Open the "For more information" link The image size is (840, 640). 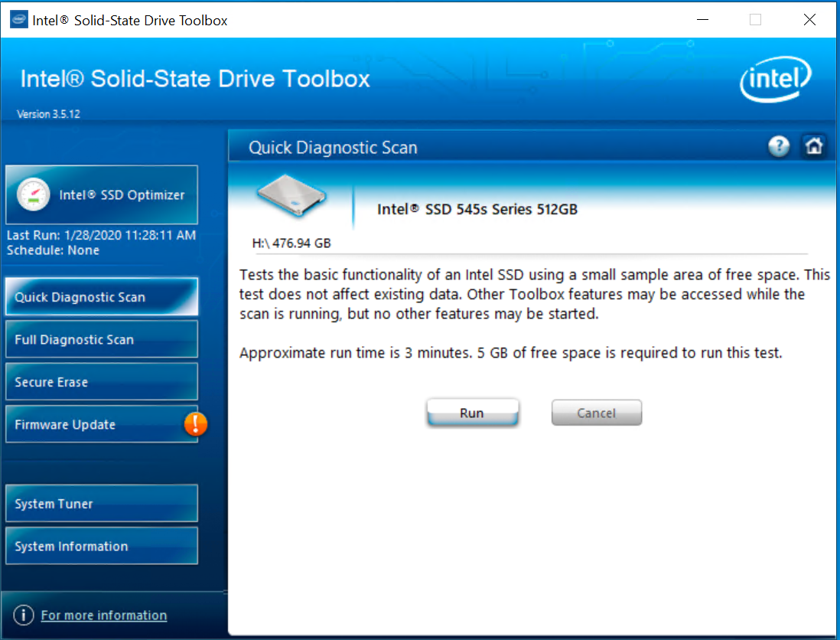point(104,616)
